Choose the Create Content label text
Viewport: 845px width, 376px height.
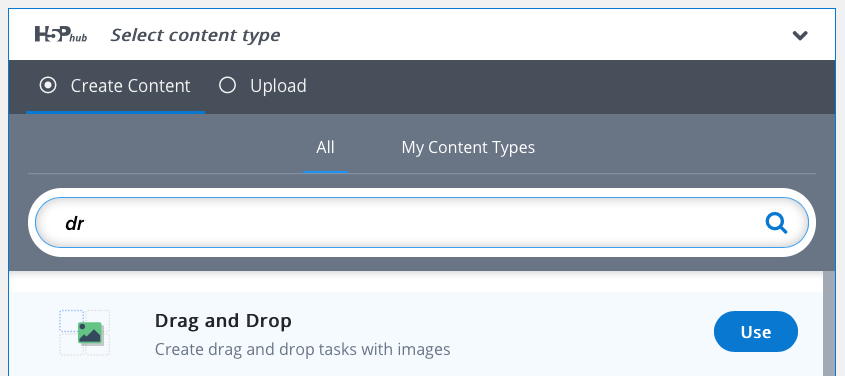[130, 86]
